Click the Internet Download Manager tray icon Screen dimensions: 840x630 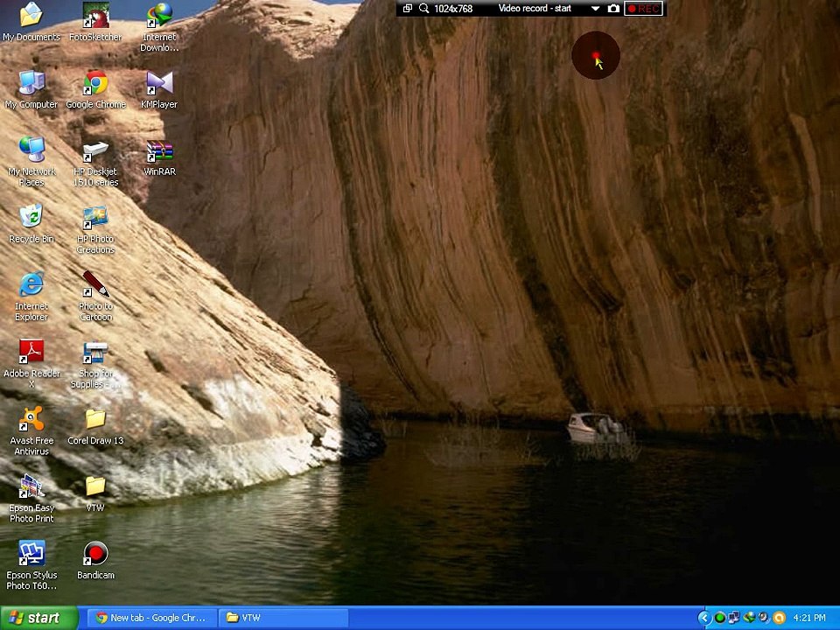[x=749, y=619]
